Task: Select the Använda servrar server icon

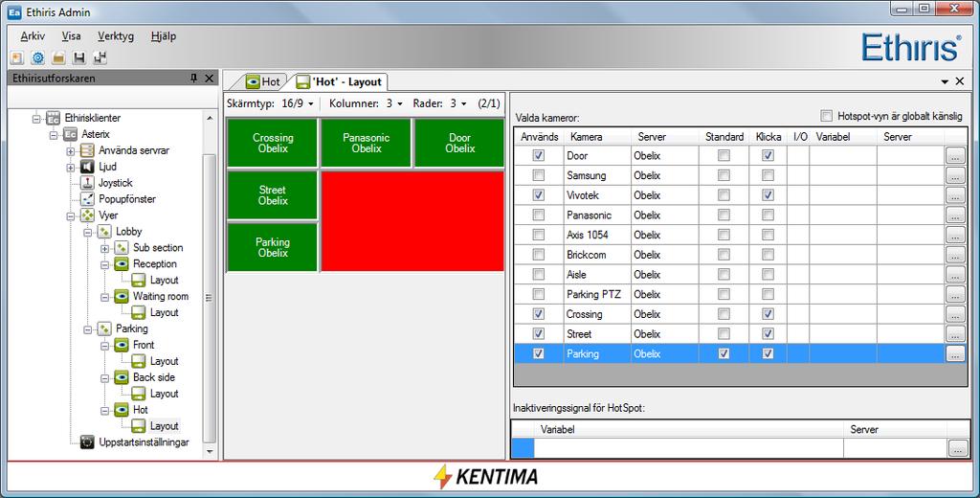Action: click(87, 150)
